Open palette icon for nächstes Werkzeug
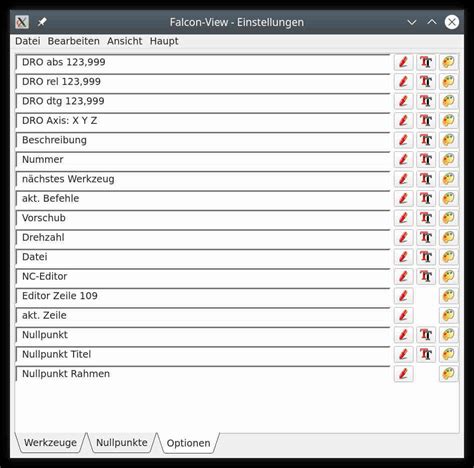 (448, 179)
